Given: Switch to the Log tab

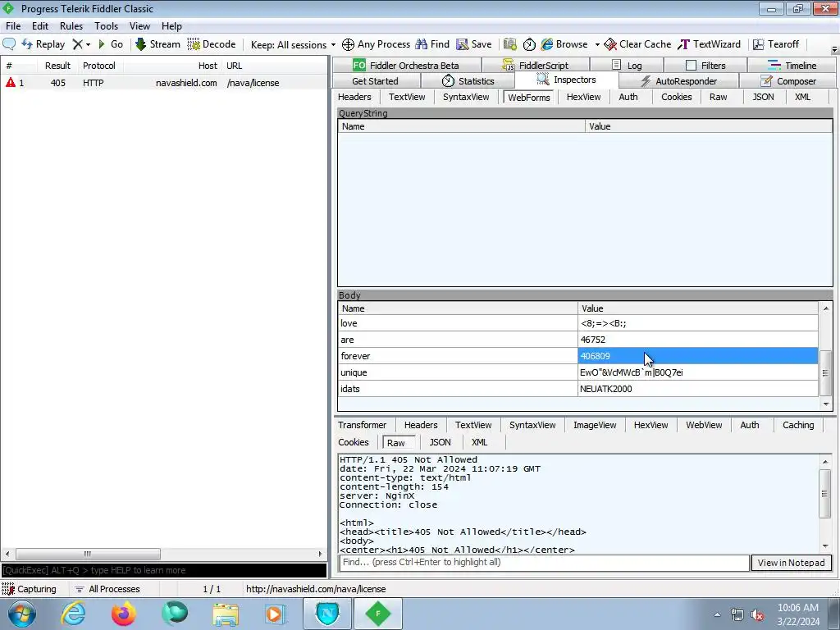Looking at the screenshot, I should click(x=627, y=66).
